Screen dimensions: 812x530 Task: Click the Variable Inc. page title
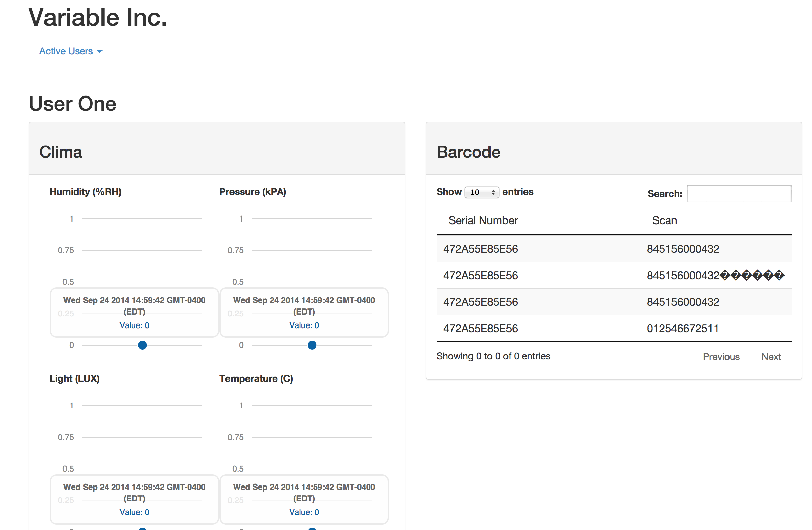pos(98,18)
